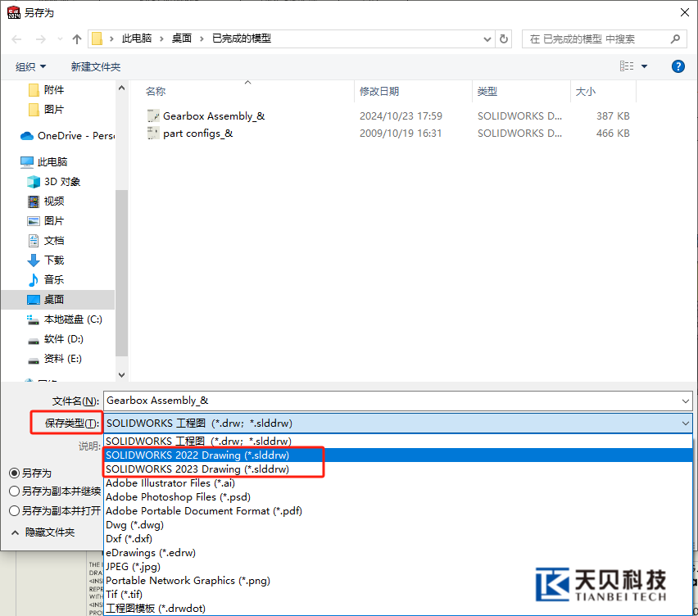Open 本地磁盘 (C:) drive
Viewport: 698px width, 616px height.
pyautogui.click(x=65, y=319)
